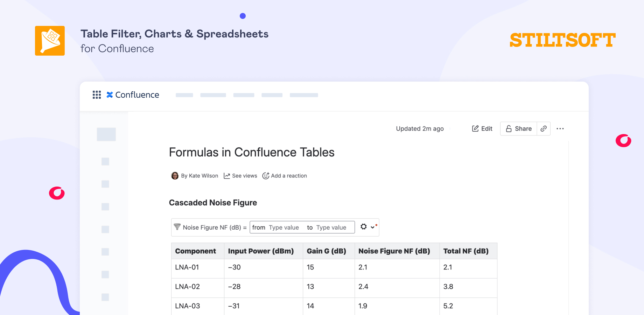Click the Input Power (dBm) column header

(x=264, y=251)
